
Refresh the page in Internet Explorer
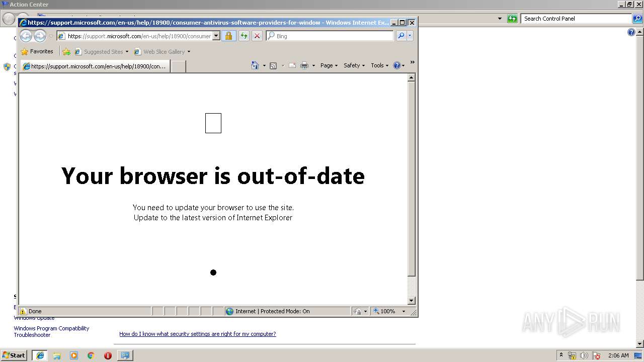244,36
